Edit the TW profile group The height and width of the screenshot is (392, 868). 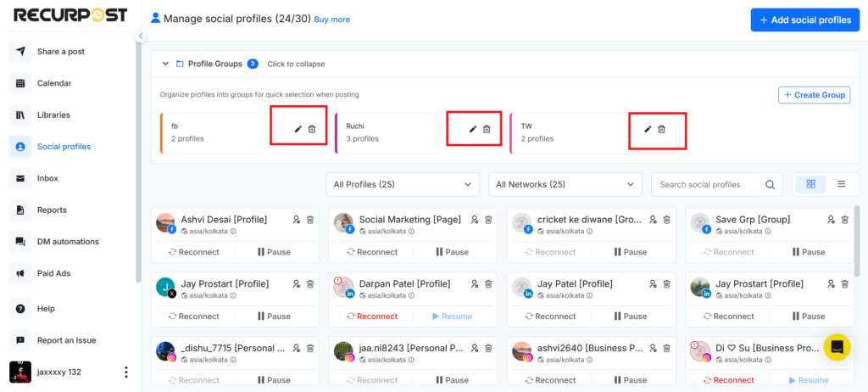coord(648,129)
